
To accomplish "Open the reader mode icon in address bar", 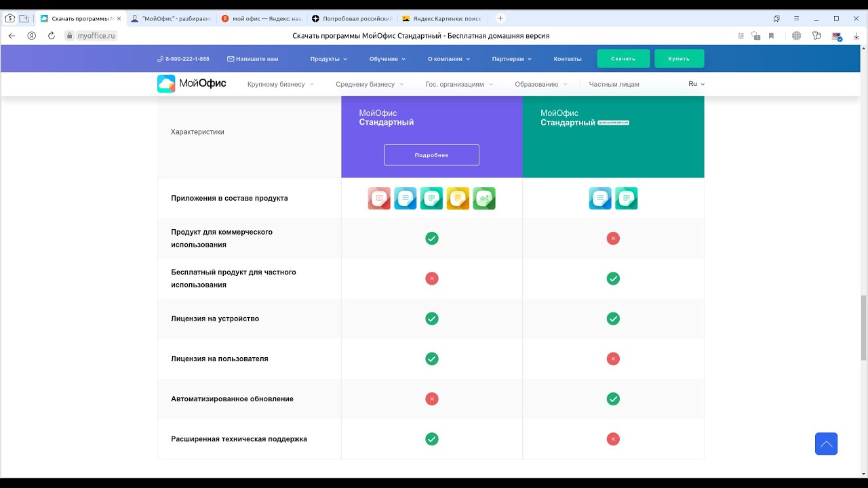I will click(741, 36).
